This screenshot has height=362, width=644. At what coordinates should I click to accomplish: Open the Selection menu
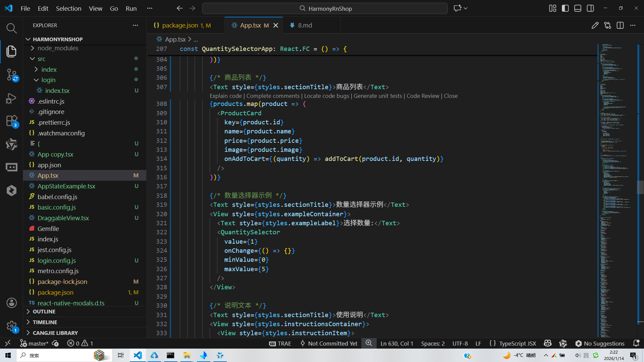68,8
